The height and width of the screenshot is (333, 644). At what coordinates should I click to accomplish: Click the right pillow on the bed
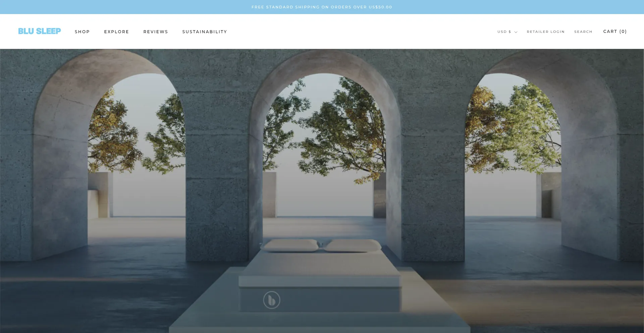[x=352, y=246]
